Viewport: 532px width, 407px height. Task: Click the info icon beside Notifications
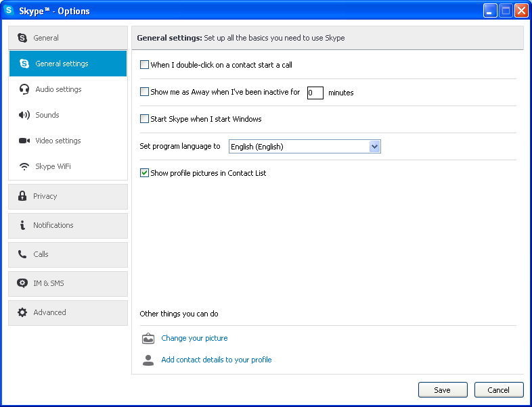click(x=22, y=225)
